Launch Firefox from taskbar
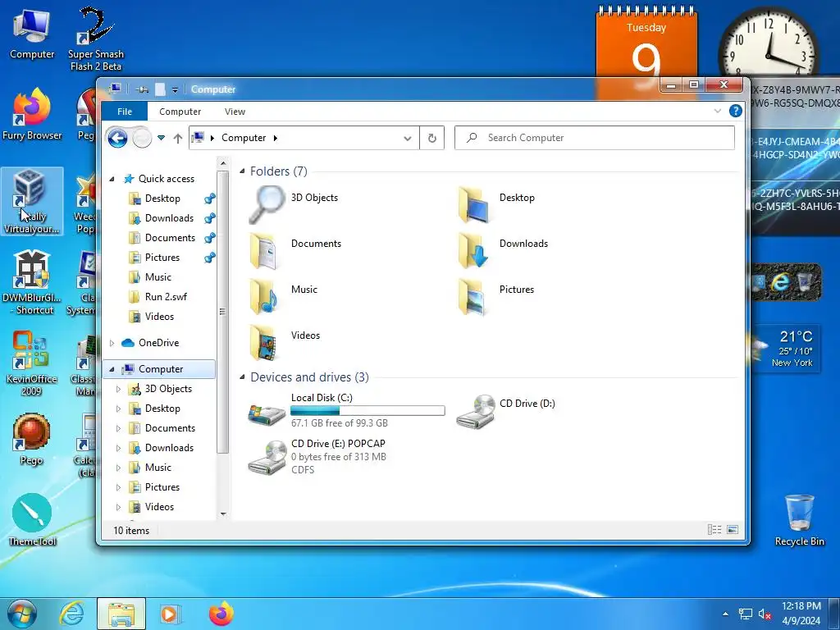The width and height of the screenshot is (840, 630). pyautogui.click(x=221, y=614)
